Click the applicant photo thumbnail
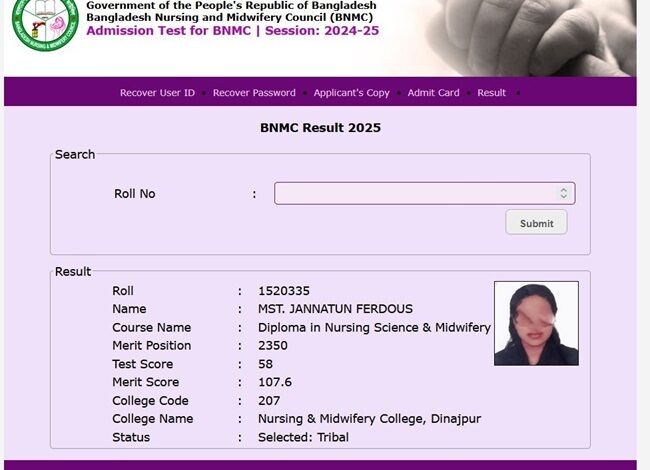Screen dimensions: 650x470 tap(536, 323)
